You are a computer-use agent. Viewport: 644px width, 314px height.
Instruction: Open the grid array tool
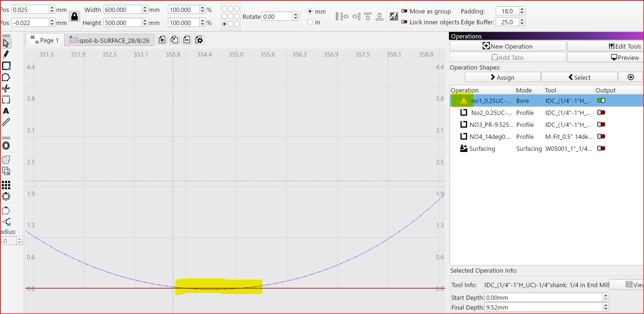[6, 185]
